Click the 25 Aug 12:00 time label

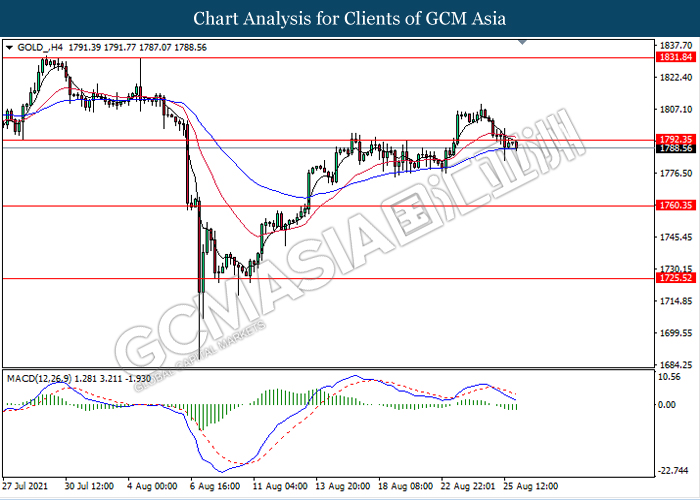tap(533, 486)
